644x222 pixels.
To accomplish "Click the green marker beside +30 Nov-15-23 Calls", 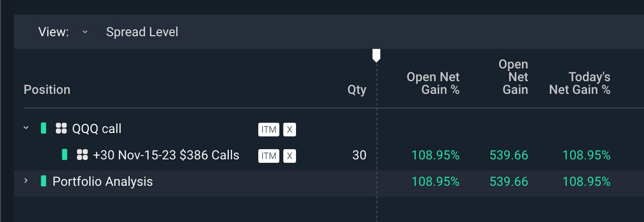I will (x=64, y=154).
